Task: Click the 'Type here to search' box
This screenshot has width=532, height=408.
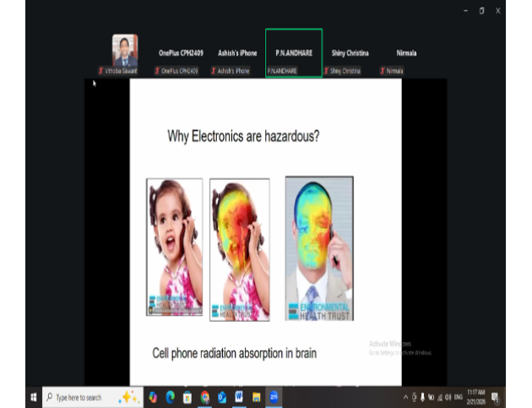Action: 80,397
